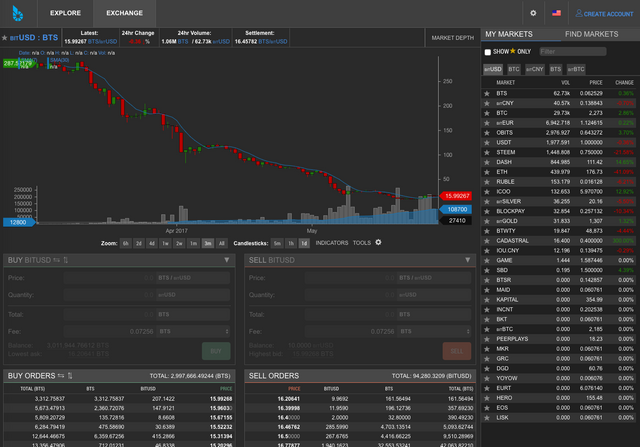Click the BitShares logo icon
Image resolution: width=640 pixels, height=447 pixels.
click(17, 13)
